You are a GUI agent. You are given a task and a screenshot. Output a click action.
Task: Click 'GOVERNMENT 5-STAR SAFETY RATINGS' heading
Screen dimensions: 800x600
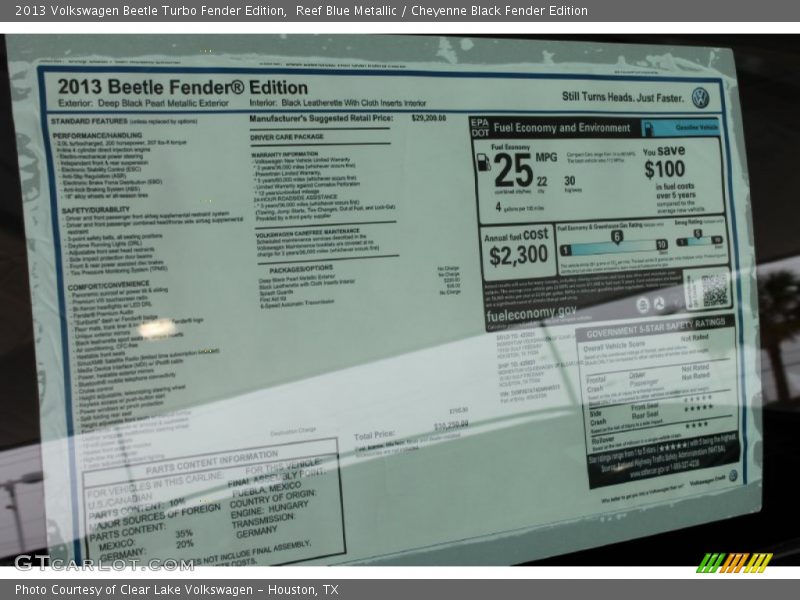coord(655,328)
